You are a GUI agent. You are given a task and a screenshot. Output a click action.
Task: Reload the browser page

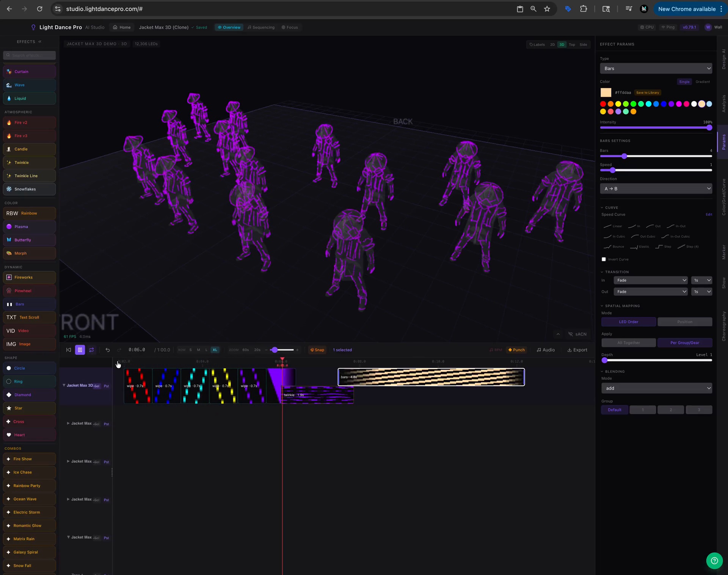coord(39,9)
